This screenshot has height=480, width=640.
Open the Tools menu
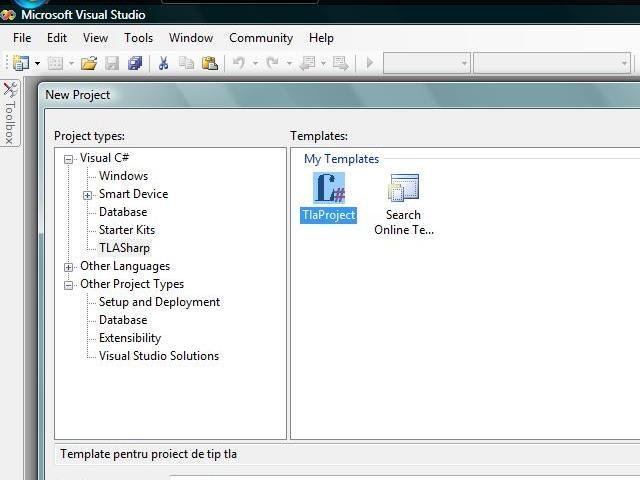[138, 38]
